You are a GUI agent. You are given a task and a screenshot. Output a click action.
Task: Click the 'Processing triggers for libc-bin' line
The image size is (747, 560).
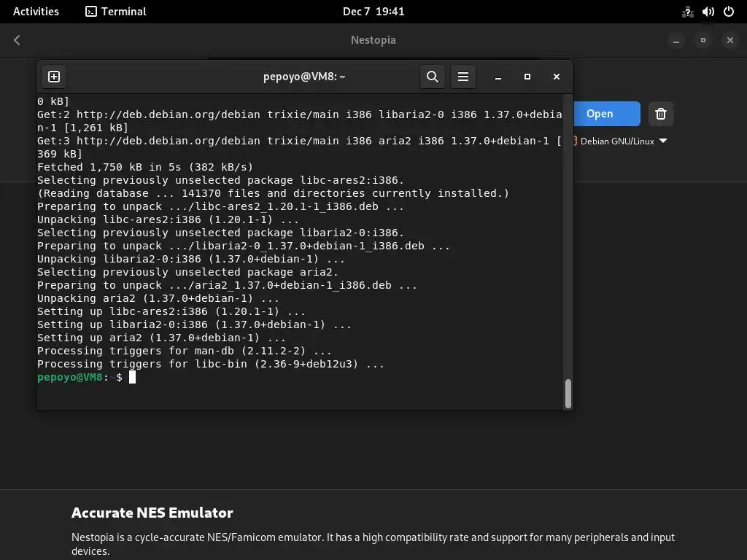pyautogui.click(x=211, y=364)
